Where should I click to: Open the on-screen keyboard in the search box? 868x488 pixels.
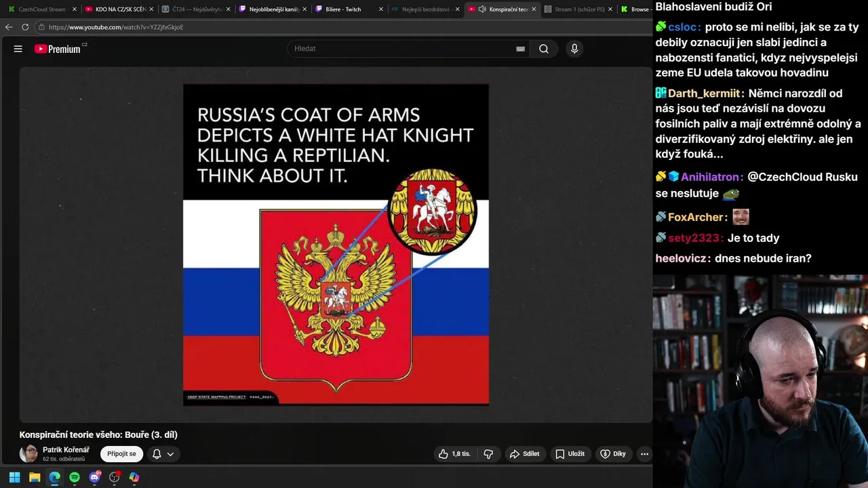[x=520, y=49]
